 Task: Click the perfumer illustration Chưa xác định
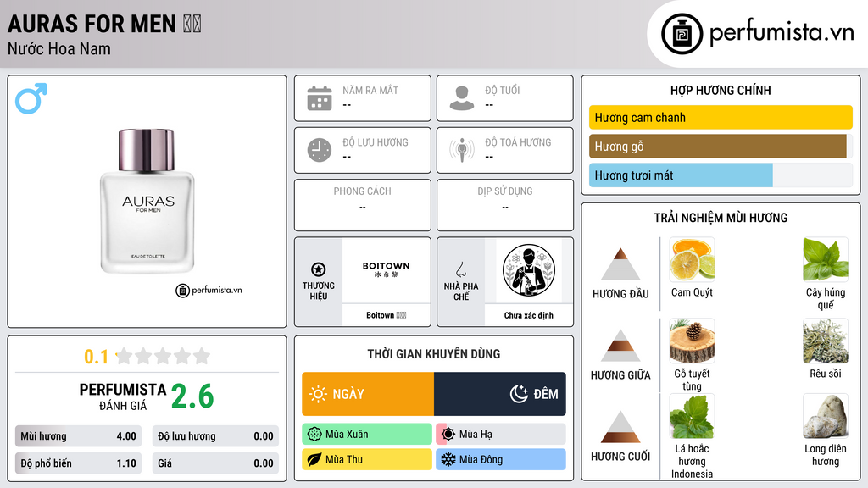click(x=529, y=270)
